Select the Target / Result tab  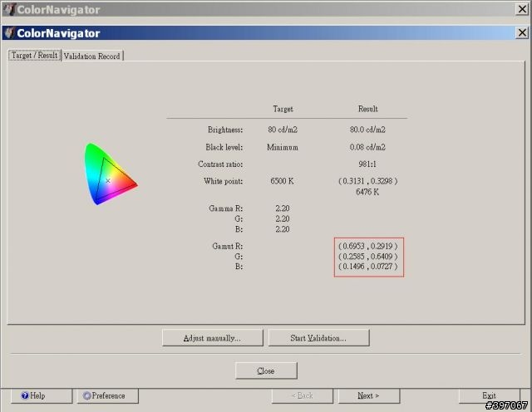point(34,55)
